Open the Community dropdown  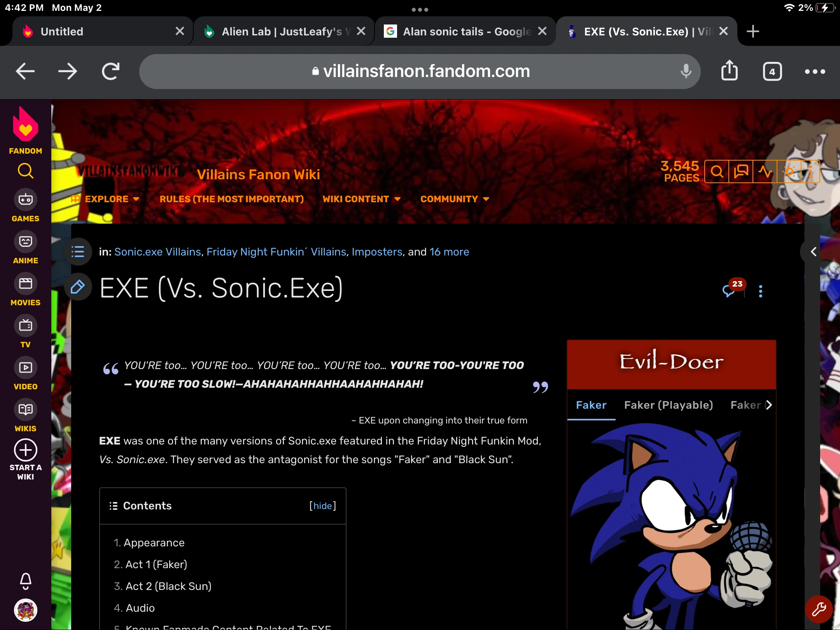(x=454, y=199)
